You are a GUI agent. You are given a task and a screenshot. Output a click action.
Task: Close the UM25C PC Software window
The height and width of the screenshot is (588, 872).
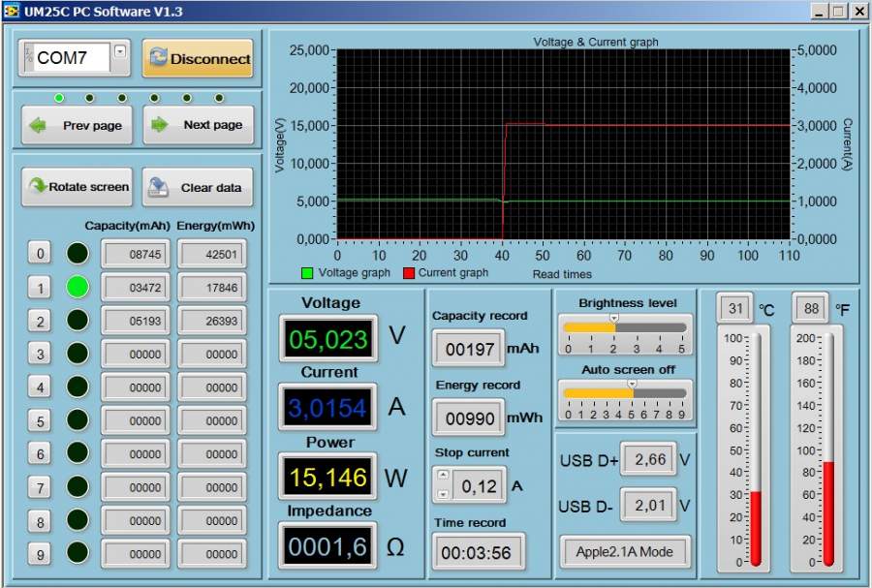tap(859, 11)
